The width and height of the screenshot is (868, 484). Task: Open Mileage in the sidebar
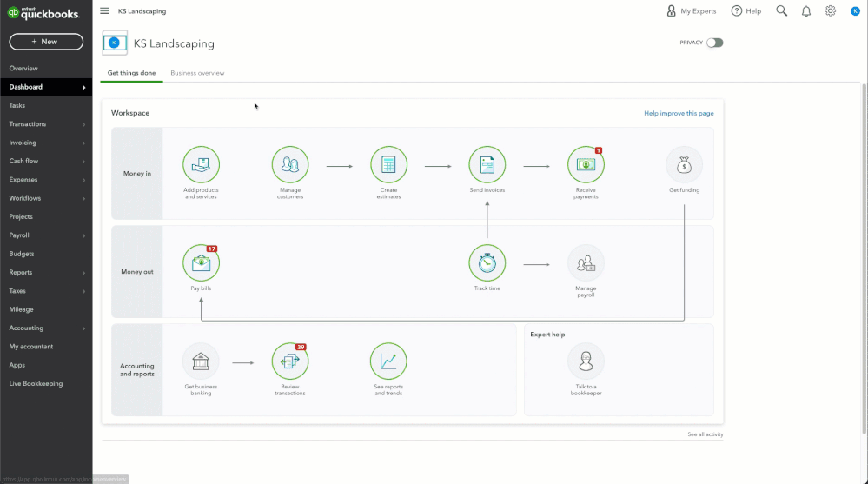click(21, 309)
